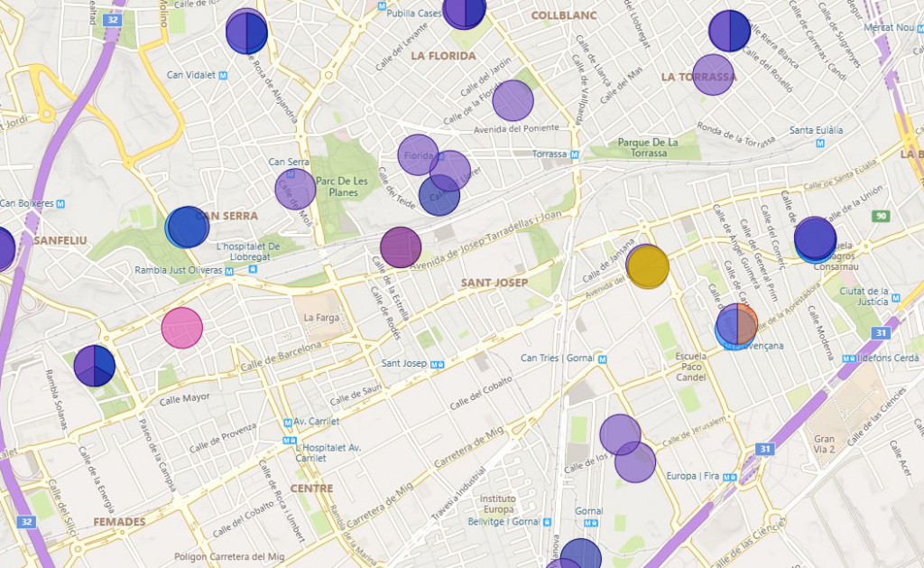The width and height of the screenshot is (924, 568).
Task: Click the route 31 shield near Gran Via 2
Action: point(765,450)
